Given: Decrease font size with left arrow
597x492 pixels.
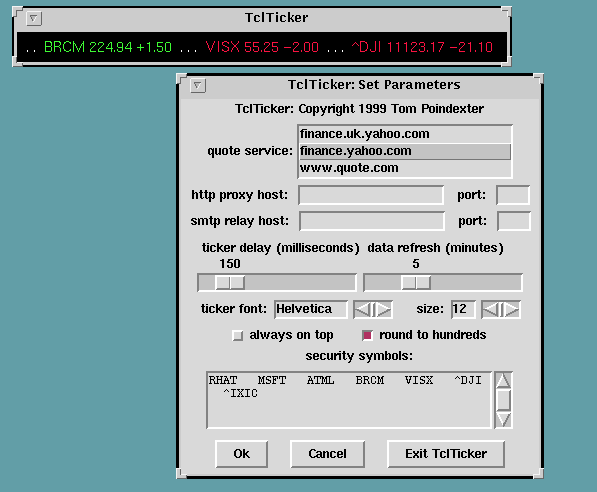Looking at the screenshot, I should tap(491, 309).
